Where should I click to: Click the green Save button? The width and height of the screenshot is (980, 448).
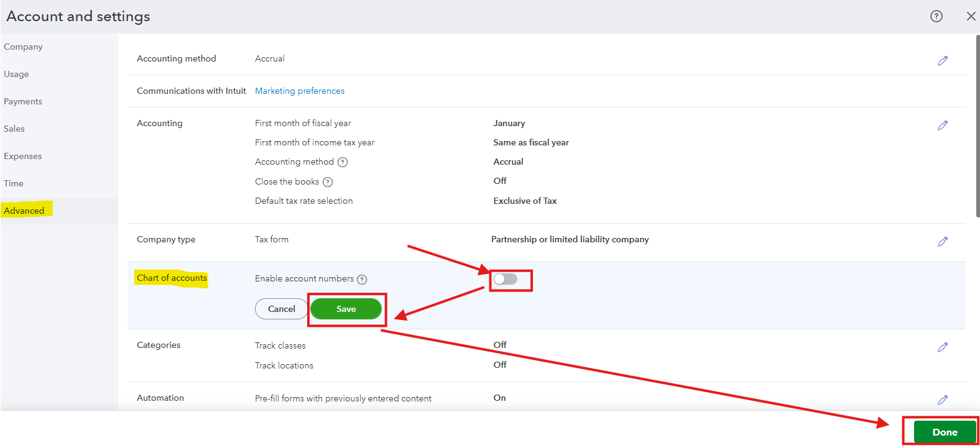tap(346, 309)
